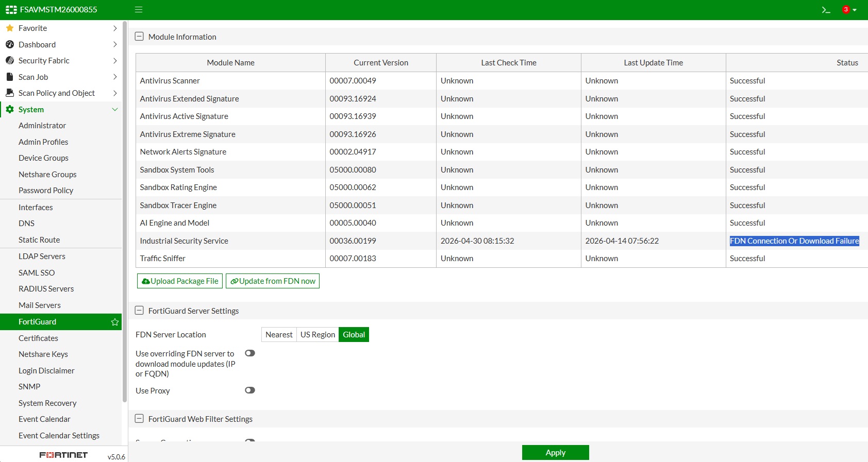Click the FortiSandbox grid logo icon
The image size is (868, 462).
click(11, 10)
